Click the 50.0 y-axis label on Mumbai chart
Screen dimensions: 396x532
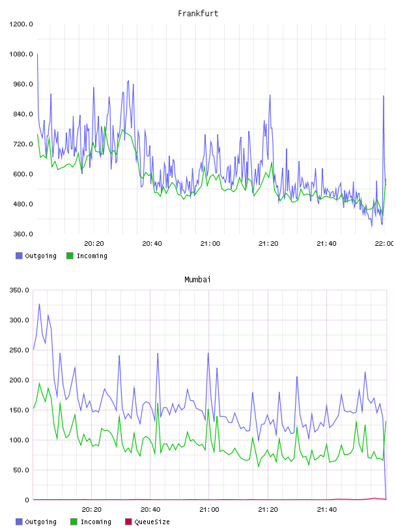tap(21, 470)
